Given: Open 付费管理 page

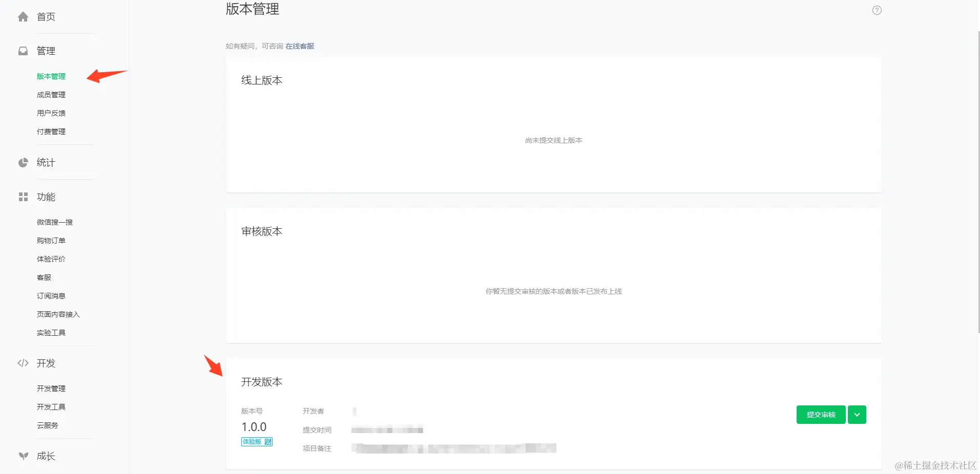Looking at the screenshot, I should pyautogui.click(x=51, y=132).
